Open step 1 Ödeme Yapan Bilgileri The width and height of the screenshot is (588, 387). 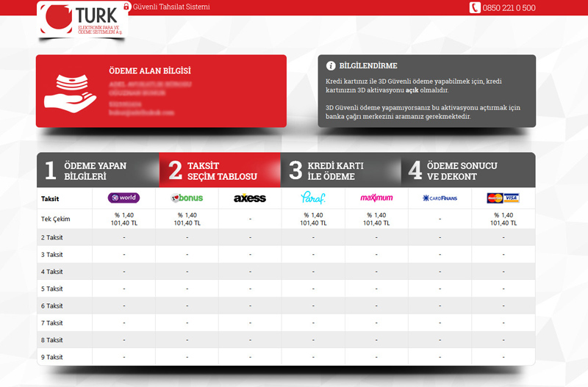click(x=98, y=170)
